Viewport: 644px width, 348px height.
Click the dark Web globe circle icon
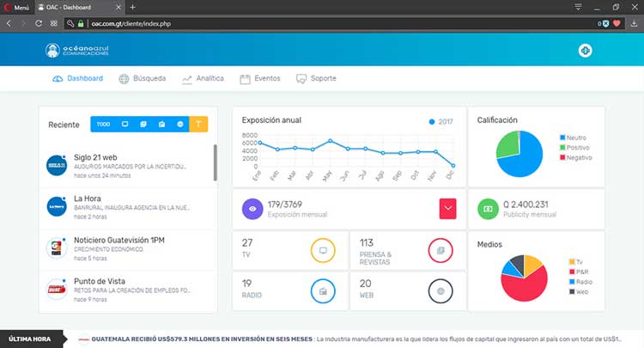(440, 292)
